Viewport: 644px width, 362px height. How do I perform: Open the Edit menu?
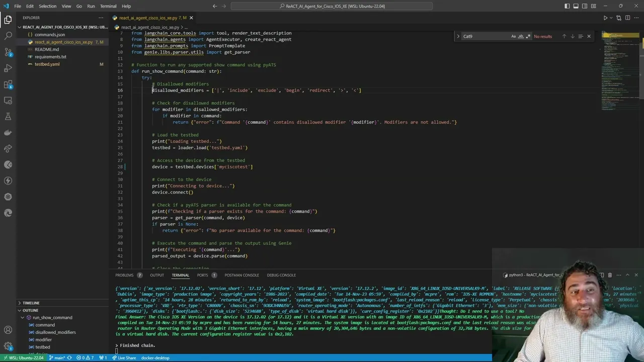click(x=30, y=6)
